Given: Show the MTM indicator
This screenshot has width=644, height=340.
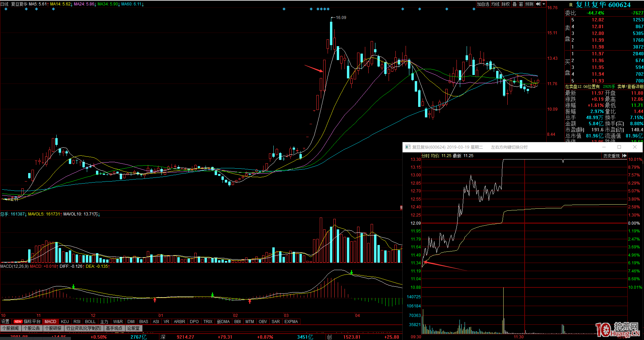Looking at the screenshot, I should [250, 321].
